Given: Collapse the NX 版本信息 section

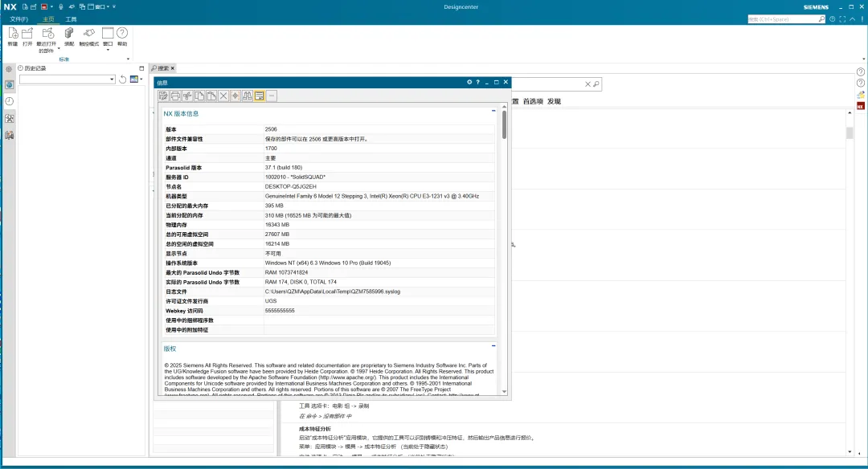Looking at the screenshot, I should tap(493, 111).
